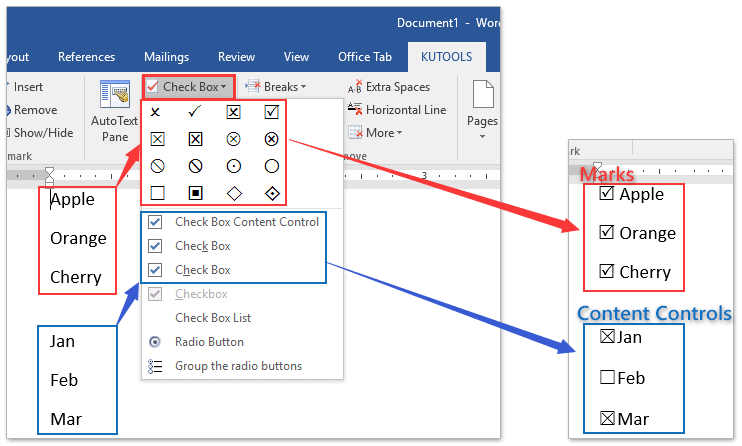The height and width of the screenshot is (446, 742).
Task: Select the empty circle symbol
Action: [272, 166]
